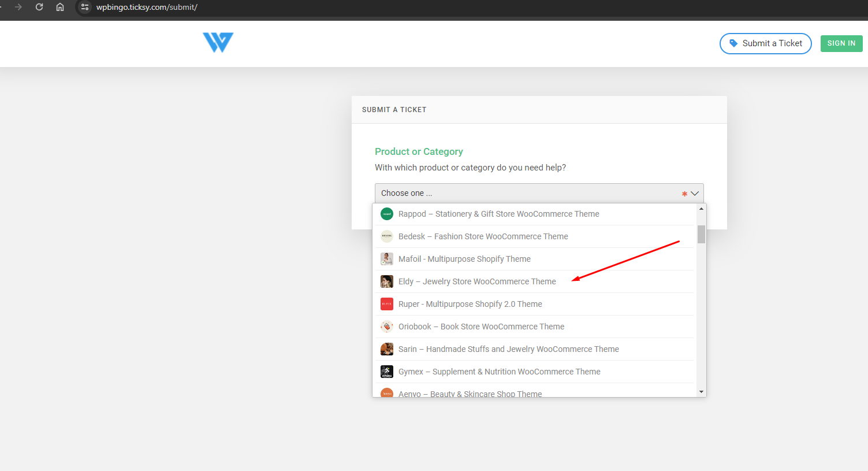Viewport: 868px width, 471px height.
Task: Select Rappod – Stationery & Gift Store theme
Action: click(535, 214)
